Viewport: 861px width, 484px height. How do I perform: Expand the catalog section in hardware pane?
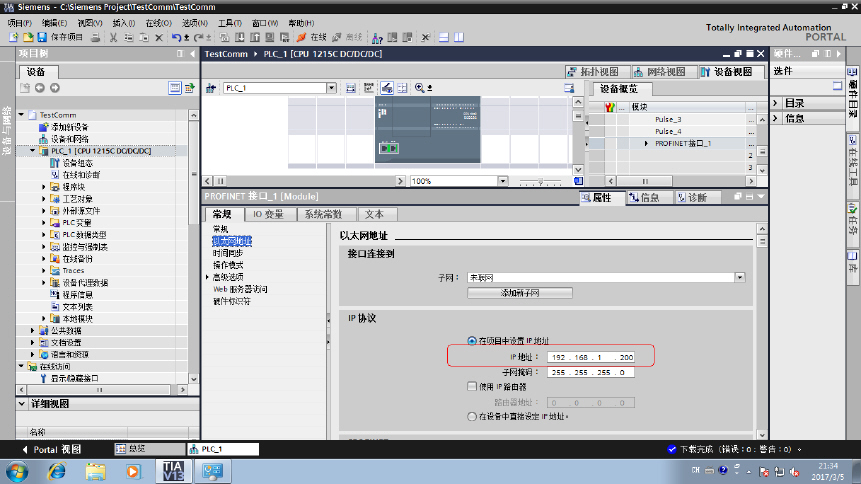[775, 103]
